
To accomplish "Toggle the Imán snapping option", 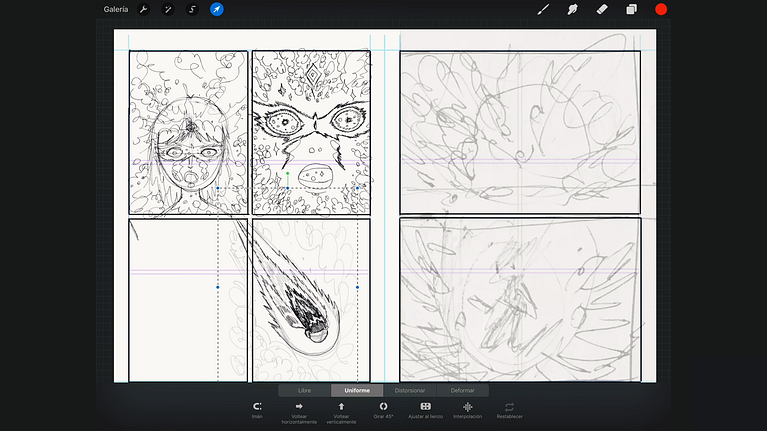I will tap(257, 409).
